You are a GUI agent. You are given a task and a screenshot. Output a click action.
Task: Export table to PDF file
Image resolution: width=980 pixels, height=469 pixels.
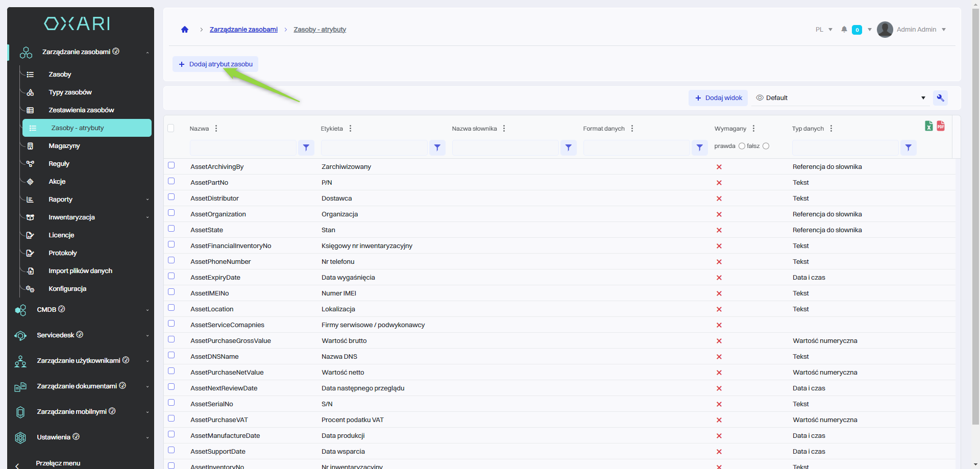tap(941, 126)
